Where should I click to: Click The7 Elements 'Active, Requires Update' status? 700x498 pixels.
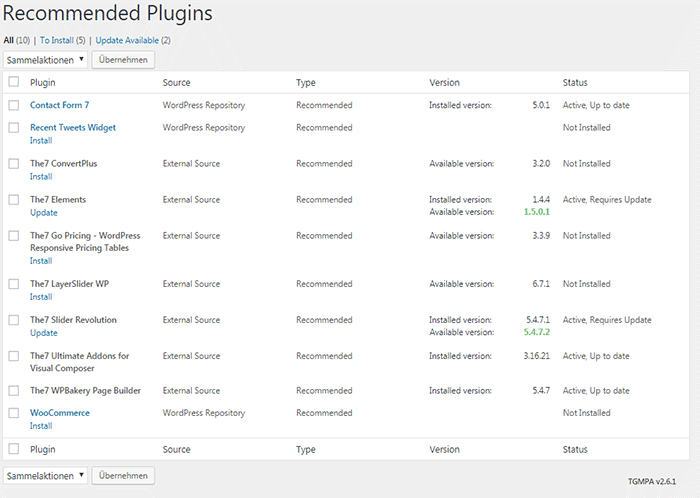pyautogui.click(x=607, y=200)
